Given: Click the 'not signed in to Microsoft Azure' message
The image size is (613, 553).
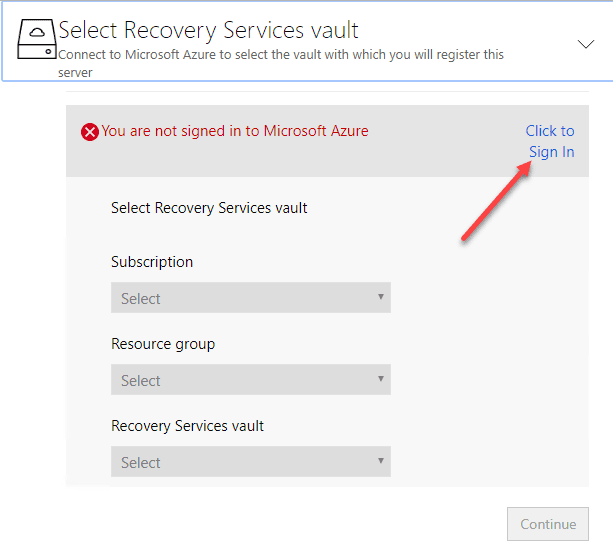Looking at the screenshot, I should pyautogui.click(x=235, y=131).
